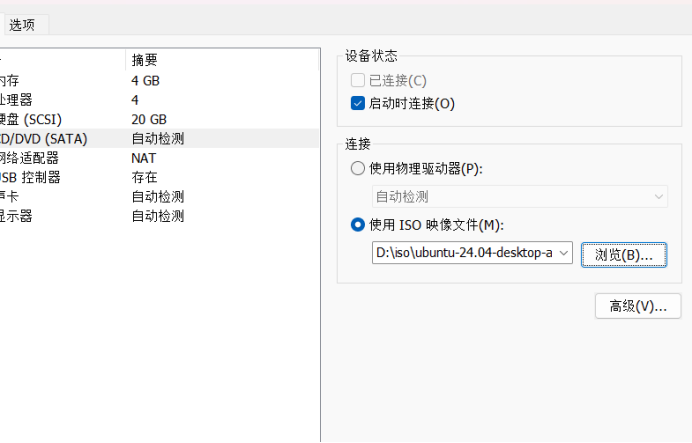Click the 浏览(B)... button
Screen dimensions: 692x443
[623, 255]
